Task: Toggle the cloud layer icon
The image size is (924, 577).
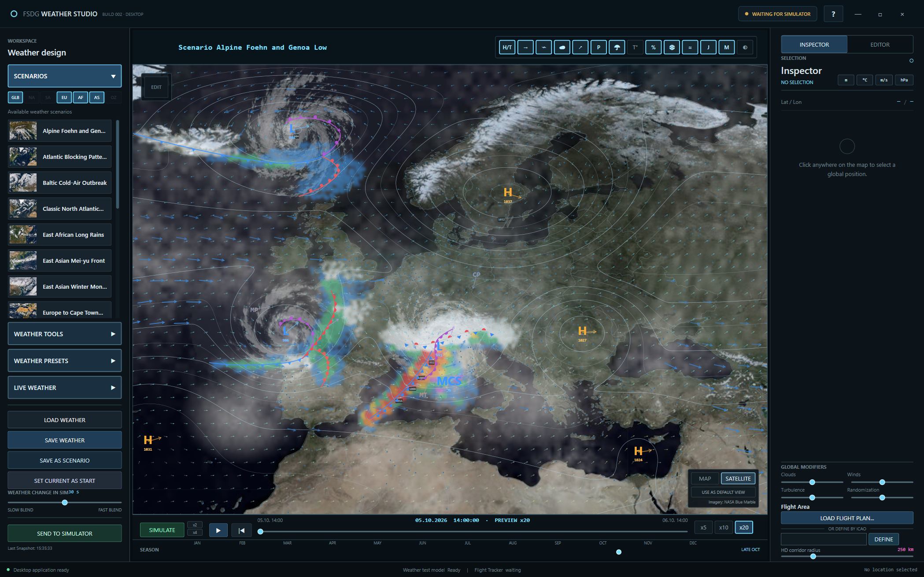Action: point(562,48)
